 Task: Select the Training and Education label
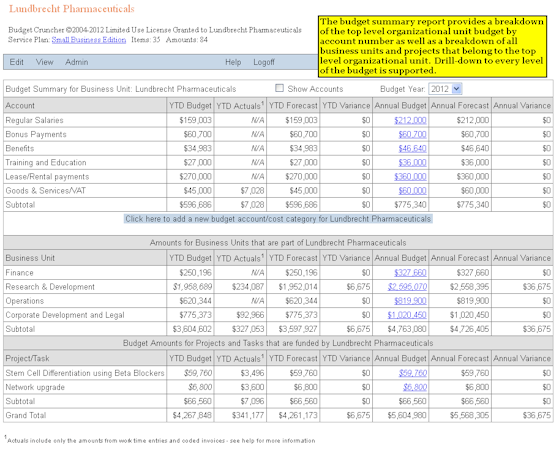(x=46, y=163)
